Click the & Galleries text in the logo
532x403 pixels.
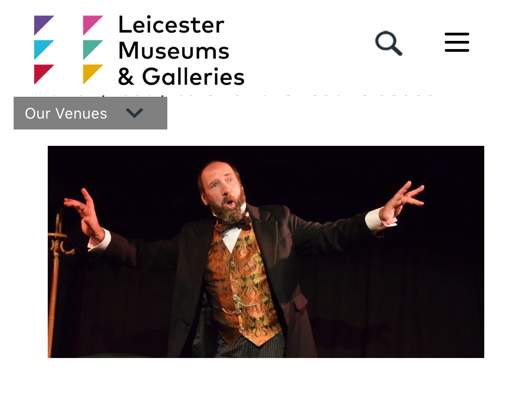(x=181, y=76)
